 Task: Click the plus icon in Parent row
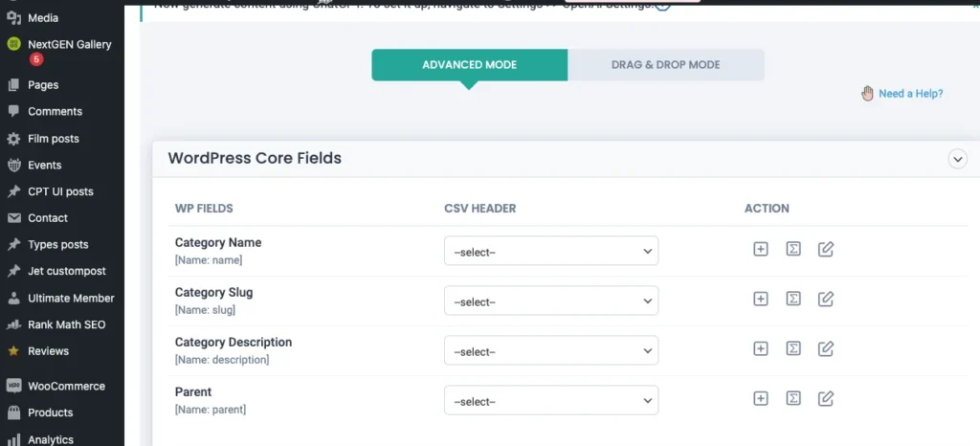(761, 399)
